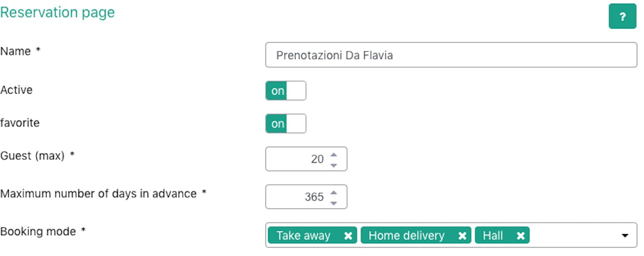
Task: Focus the Name field with Prenotazioni Da Flavia
Action: [x=451, y=55]
